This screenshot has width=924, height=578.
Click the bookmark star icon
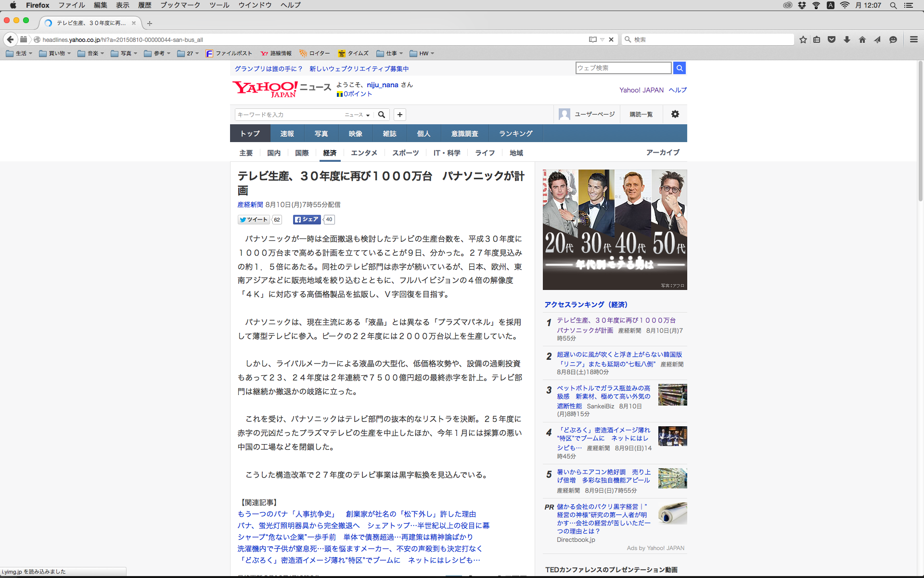click(x=803, y=39)
